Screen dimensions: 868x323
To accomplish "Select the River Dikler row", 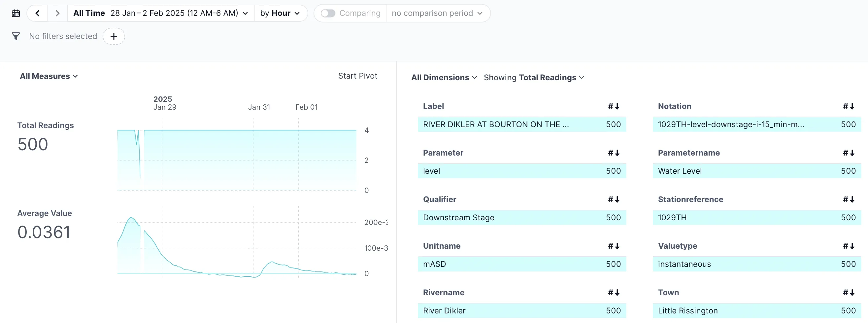I will pyautogui.click(x=521, y=310).
